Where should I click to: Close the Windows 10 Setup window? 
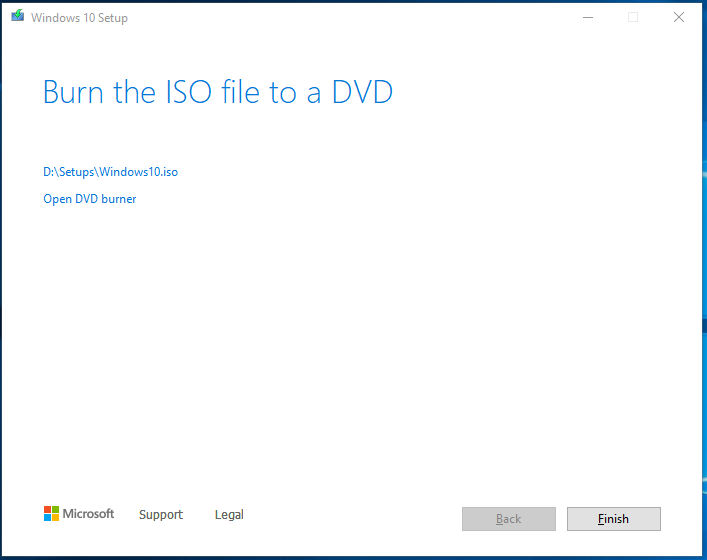point(679,18)
